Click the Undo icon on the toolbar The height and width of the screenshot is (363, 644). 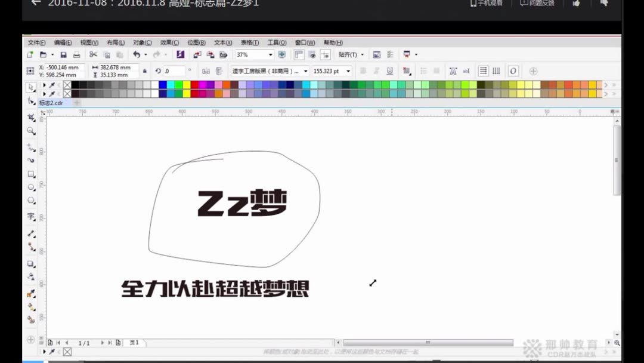click(x=136, y=54)
